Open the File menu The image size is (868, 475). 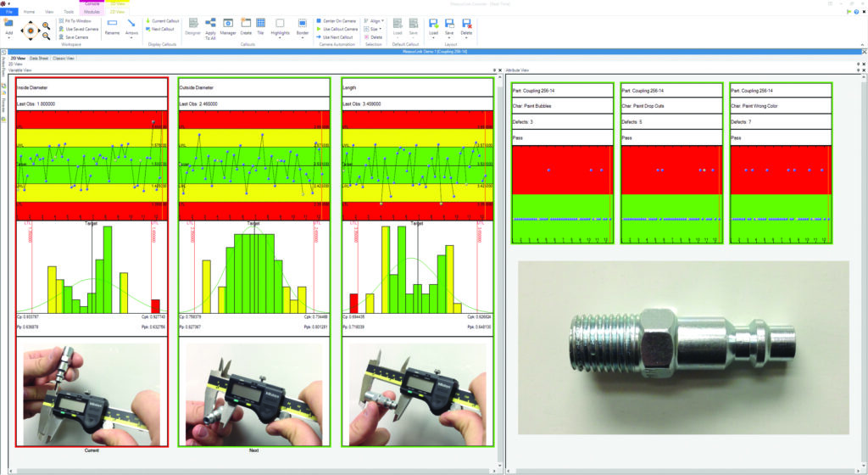pyautogui.click(x=8, y=12)
